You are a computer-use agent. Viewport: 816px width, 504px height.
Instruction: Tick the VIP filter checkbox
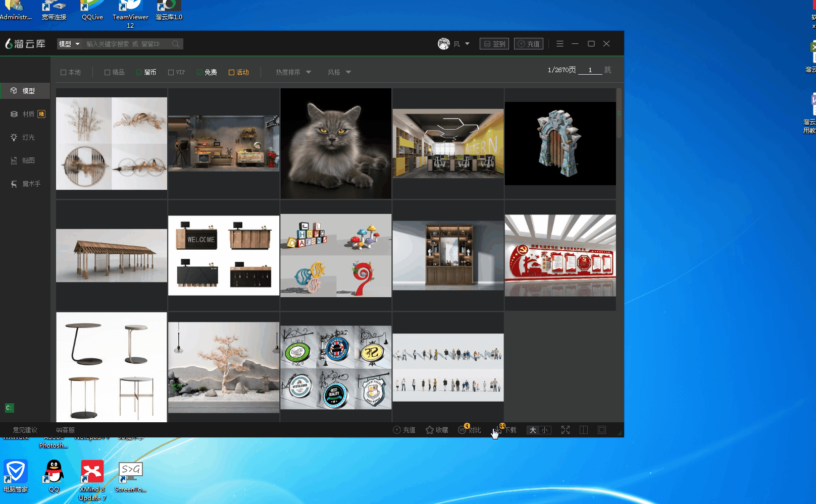[x=171, y=73]
